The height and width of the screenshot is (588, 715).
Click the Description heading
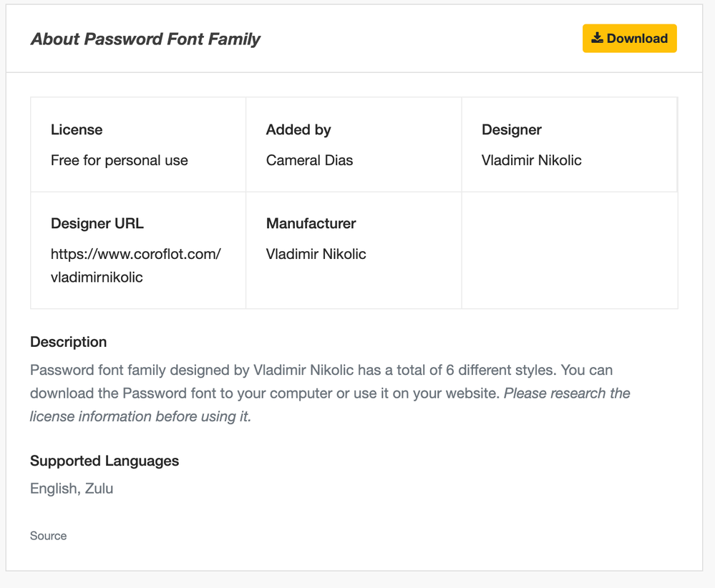click(x=68, y=342)
